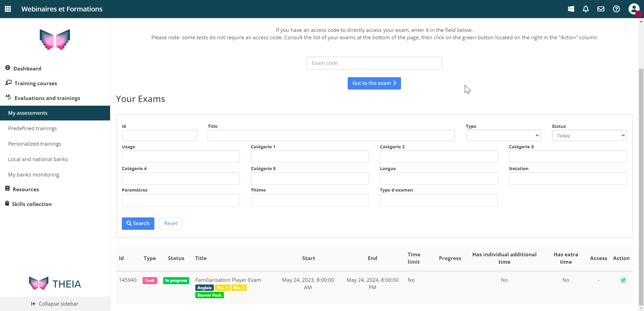This screenshot has height=311, width=644.
Task: Open the user profile avatar
Action: pos(634,9)
